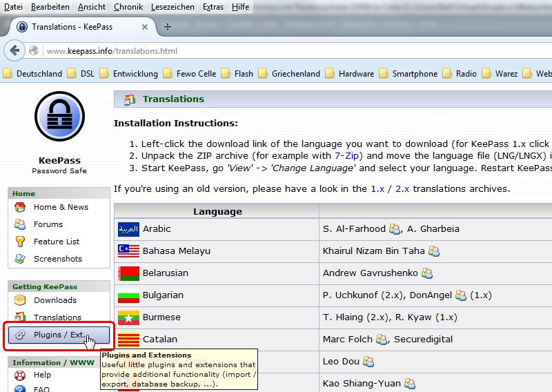Open the Chronik menu
This screenshot has height=392, width=552.
tap(128, 7)
